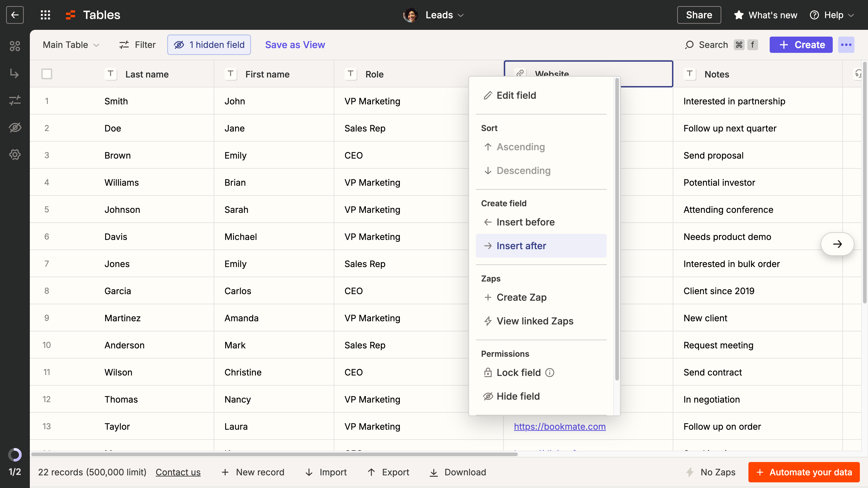
Task: Click the blue Create button
Action: pyautogui.click(x=801, y=45)
